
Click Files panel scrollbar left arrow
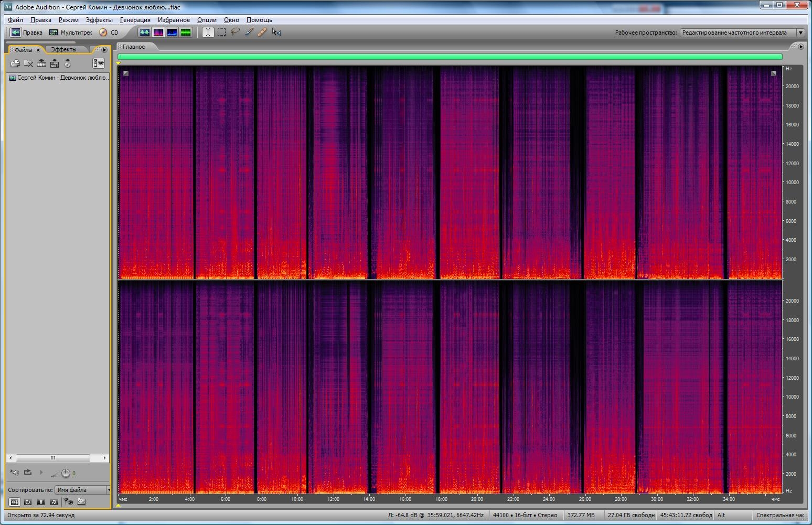tap(10, 458)
